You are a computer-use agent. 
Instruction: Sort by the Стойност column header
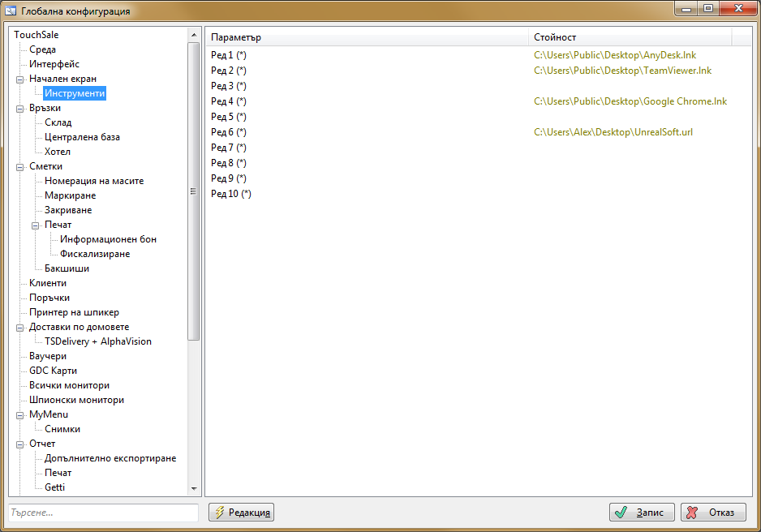coord(629,37)
